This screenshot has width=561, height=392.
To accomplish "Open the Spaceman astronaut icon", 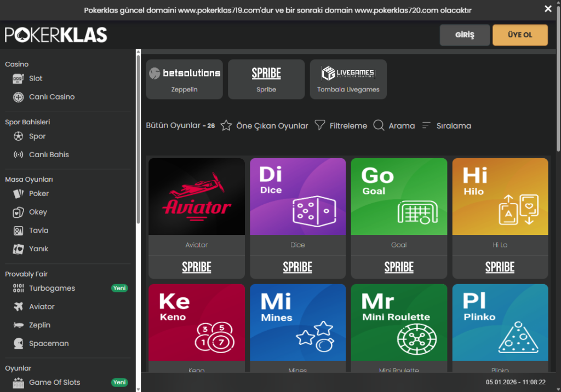I will pos(19,344).
